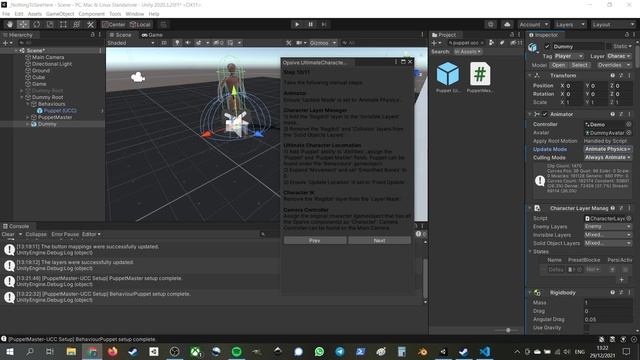Open the File menu
Screen dimensions: 640x360
(6, 14)
